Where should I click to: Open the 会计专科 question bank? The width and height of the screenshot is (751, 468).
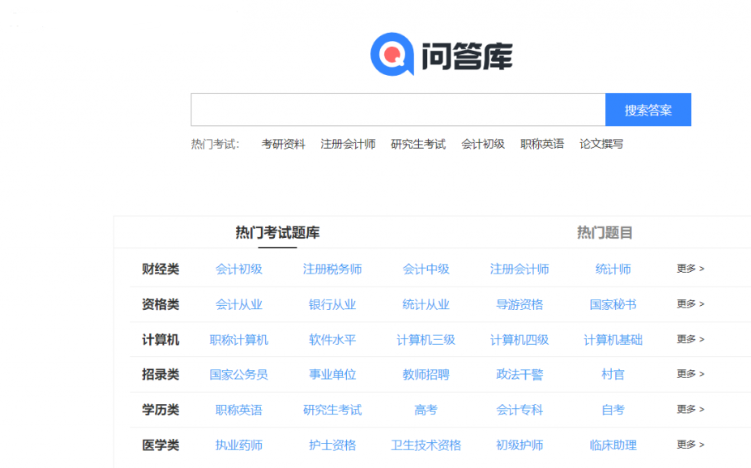click(x=519, y=410)
